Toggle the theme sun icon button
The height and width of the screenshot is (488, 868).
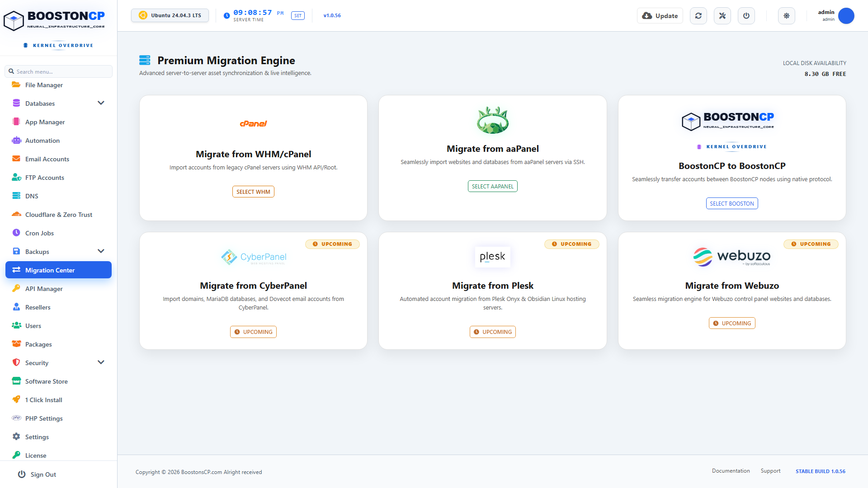[x=787, y=16]
